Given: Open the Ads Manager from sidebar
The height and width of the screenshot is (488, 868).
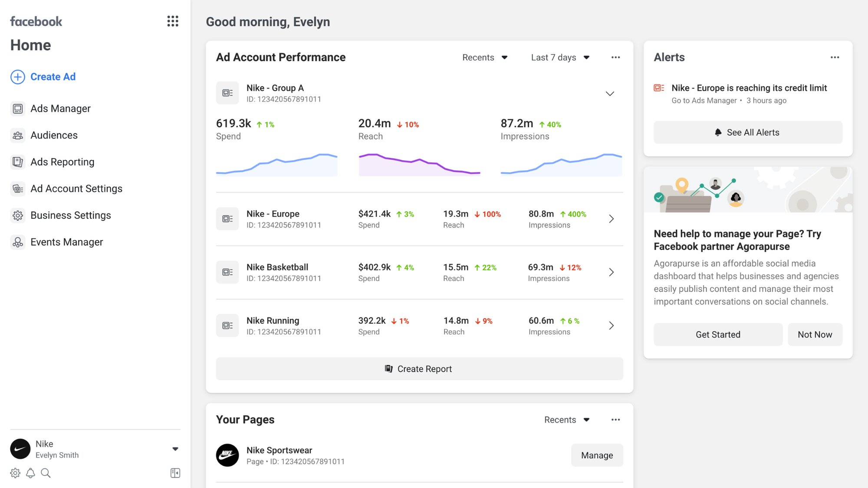Looking at the screenshot, I should (x=60, y=109).
